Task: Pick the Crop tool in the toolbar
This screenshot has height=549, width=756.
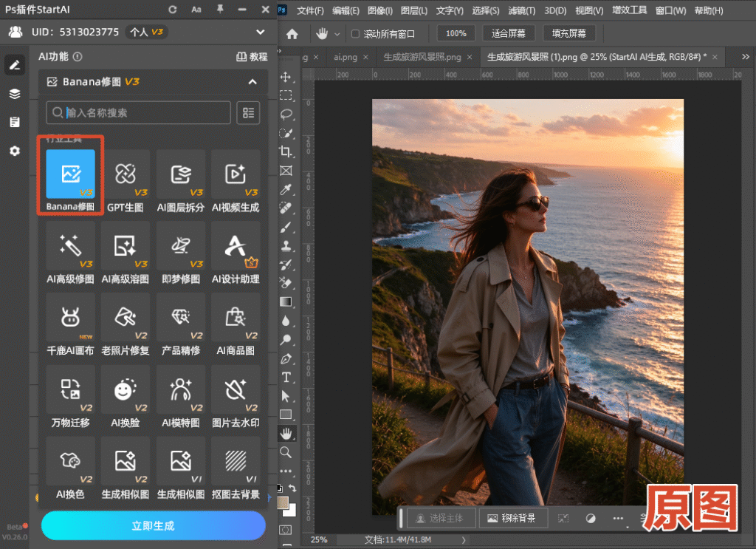Action: 286,151
